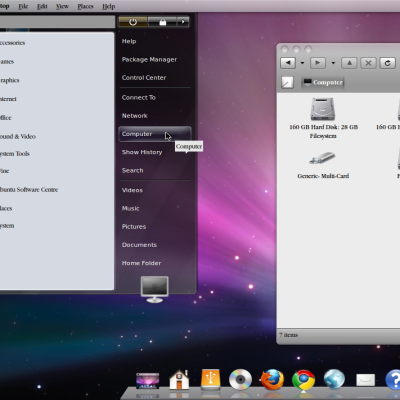
Task: Open Package Manager from the menu
Action: [149, 60]
